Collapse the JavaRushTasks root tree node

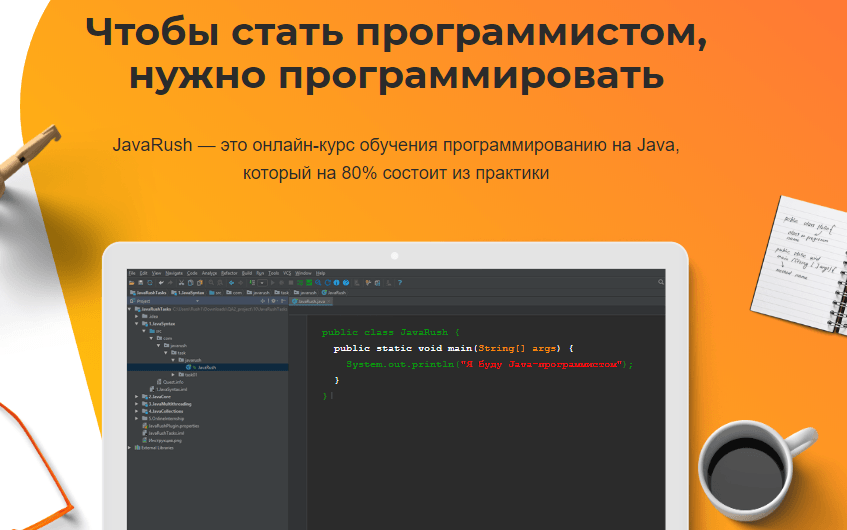130,309
